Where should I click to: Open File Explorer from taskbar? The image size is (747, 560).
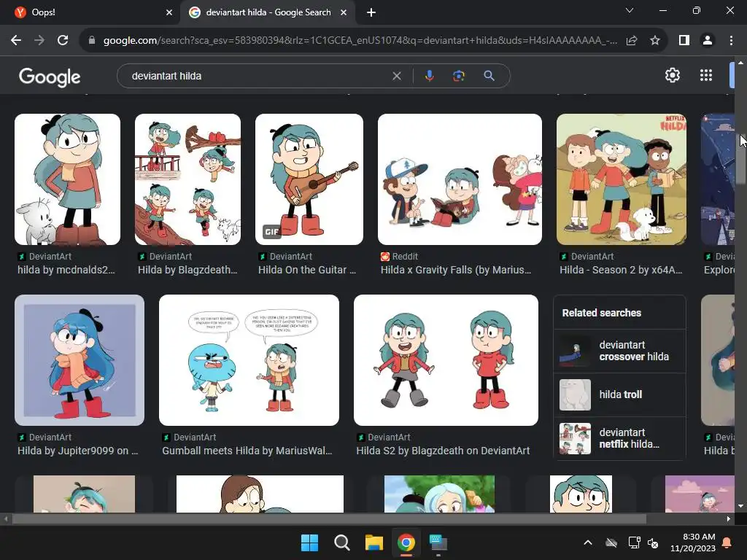(374, 542)
